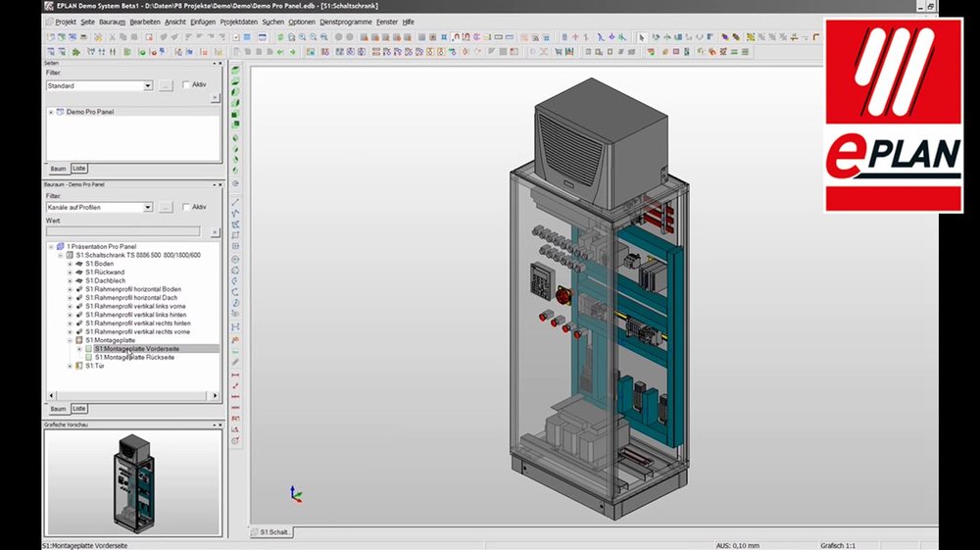Click the ... button beside Kanäle auf Profilen

(x=166, y=208)
